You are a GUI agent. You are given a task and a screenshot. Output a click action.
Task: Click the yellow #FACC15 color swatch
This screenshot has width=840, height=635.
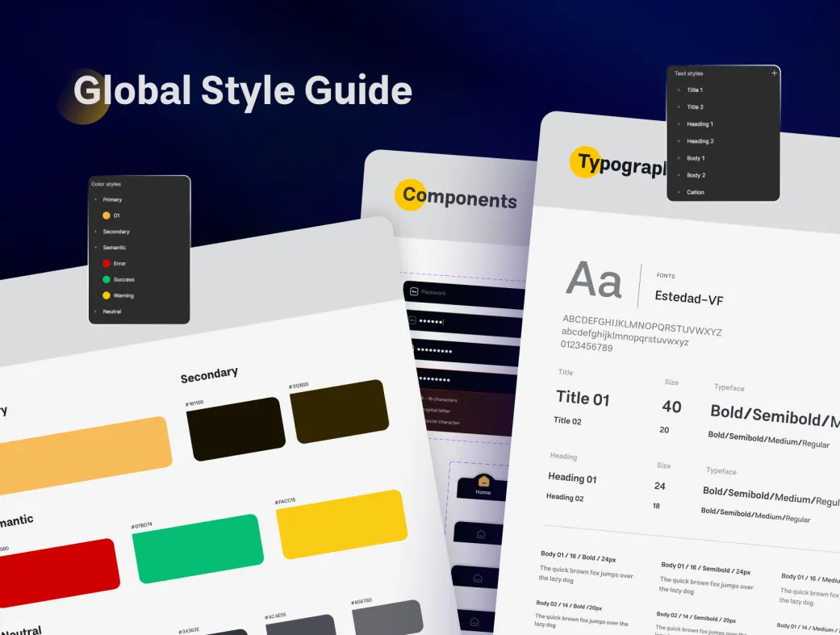(x=341, y=524)
